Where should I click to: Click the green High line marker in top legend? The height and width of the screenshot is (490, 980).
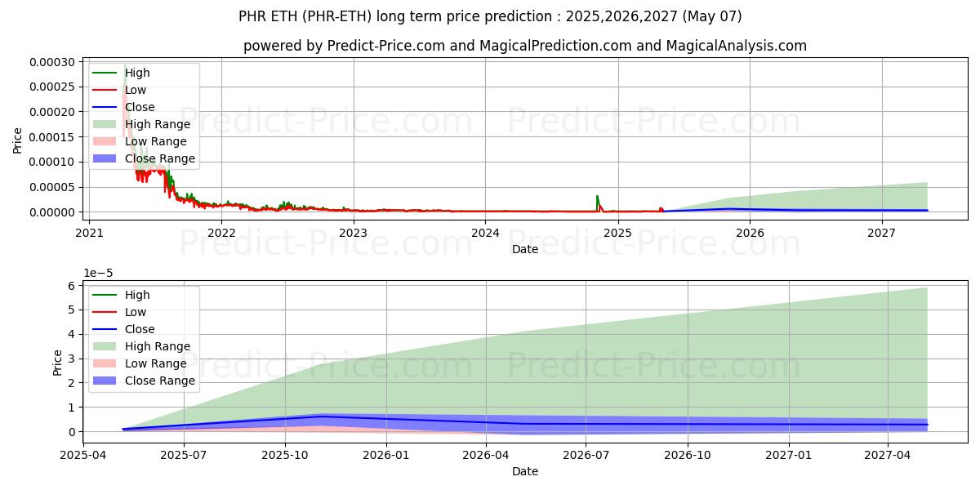point(105,73)
